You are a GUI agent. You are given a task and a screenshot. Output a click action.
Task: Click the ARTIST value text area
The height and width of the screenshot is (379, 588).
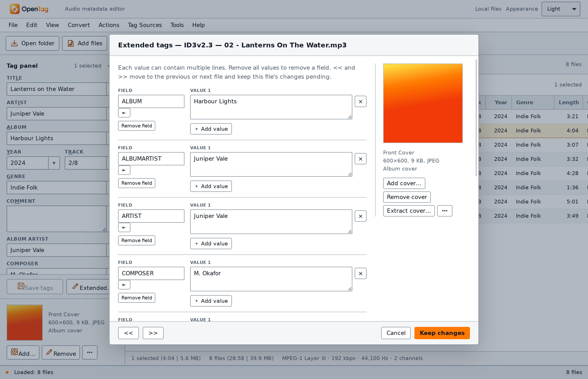coord(271,222)
